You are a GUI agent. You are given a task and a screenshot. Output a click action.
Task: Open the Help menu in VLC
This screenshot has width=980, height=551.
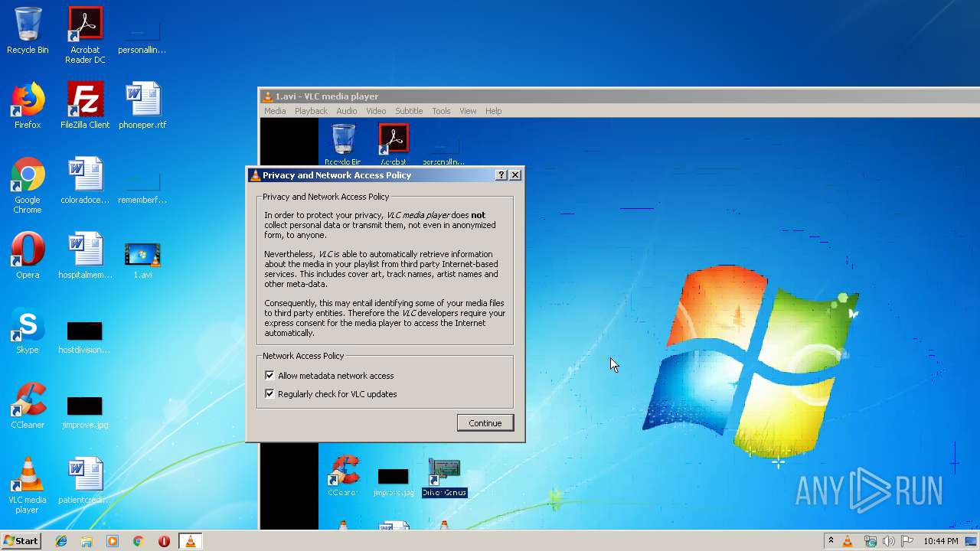pos(493,111)
